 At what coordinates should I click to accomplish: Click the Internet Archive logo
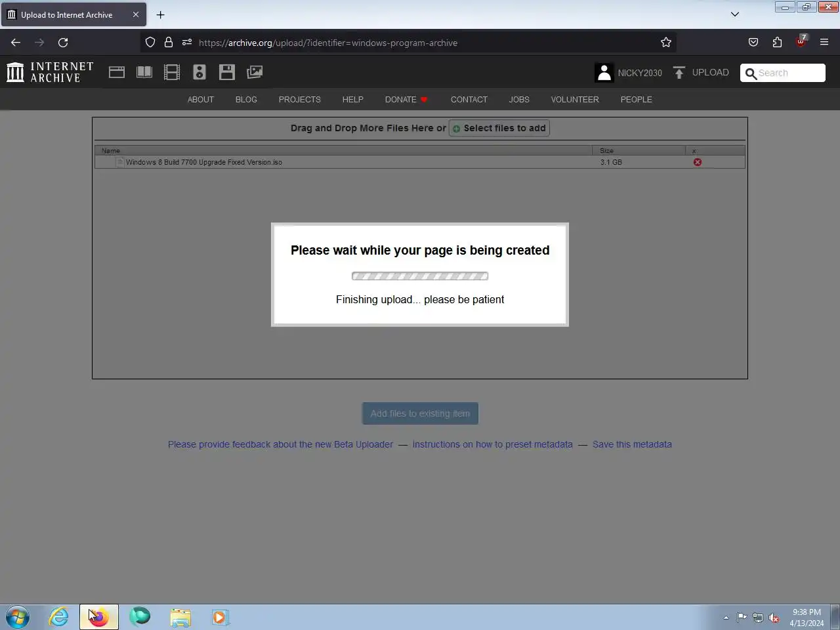[x=50, y=72]
